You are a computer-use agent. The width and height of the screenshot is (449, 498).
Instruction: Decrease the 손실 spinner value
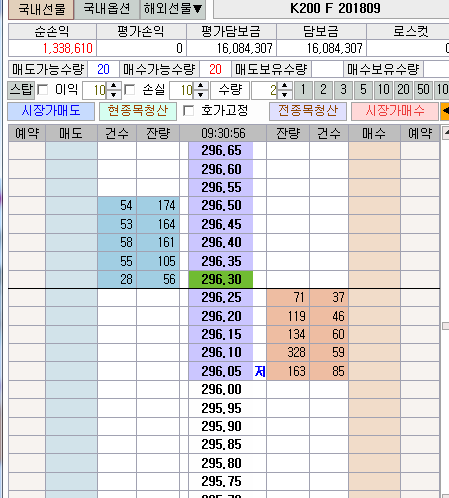[201, 95]
